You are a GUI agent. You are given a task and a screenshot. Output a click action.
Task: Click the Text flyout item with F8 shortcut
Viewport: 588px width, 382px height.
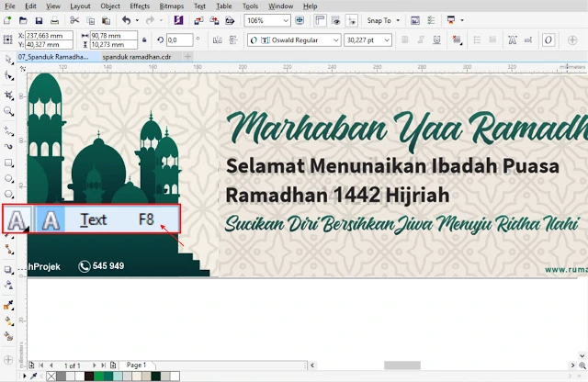coord(107,219)
